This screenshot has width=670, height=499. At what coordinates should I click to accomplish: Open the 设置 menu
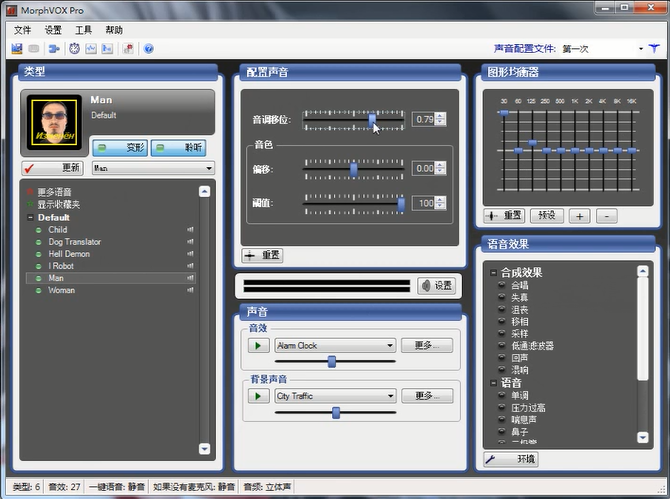tap(53, 30)
